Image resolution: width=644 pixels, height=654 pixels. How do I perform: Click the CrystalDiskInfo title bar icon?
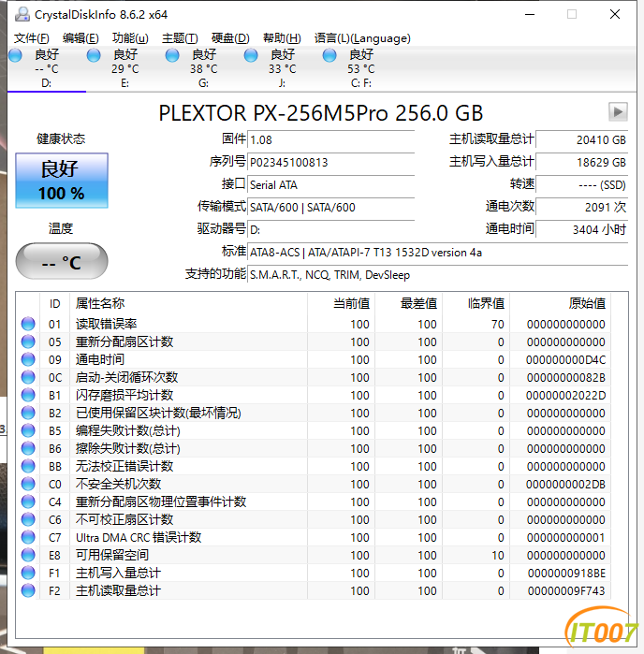tap(22, 15)
